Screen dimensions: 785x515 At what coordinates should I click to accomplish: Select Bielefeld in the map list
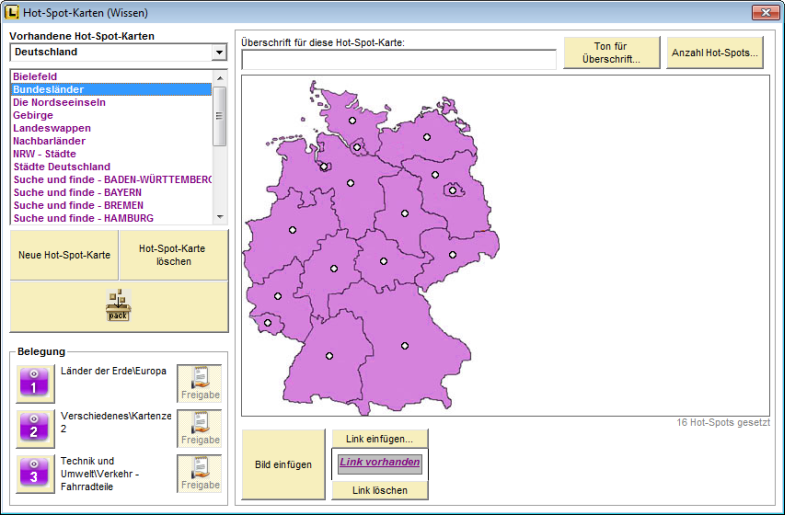click(35, 76)
